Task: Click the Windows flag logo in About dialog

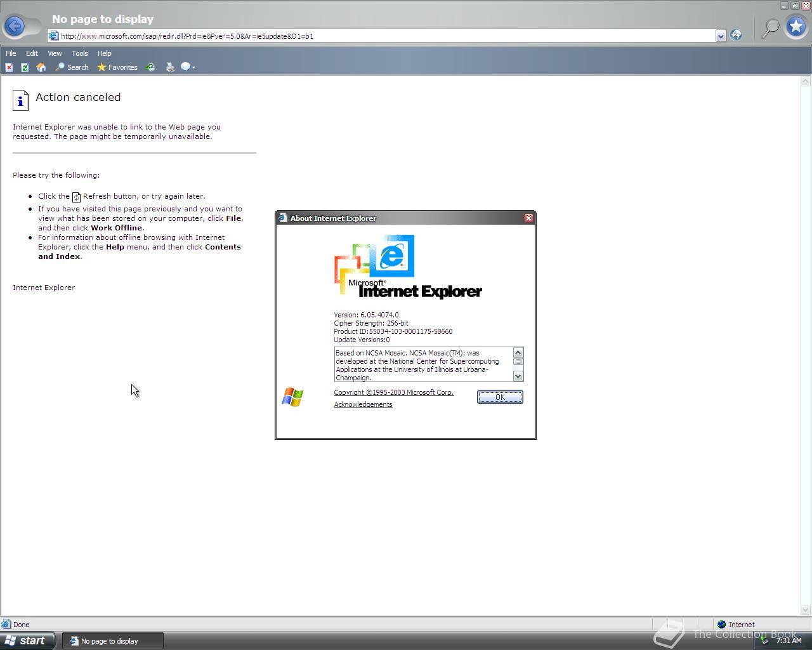Action: tap(292, 397)
